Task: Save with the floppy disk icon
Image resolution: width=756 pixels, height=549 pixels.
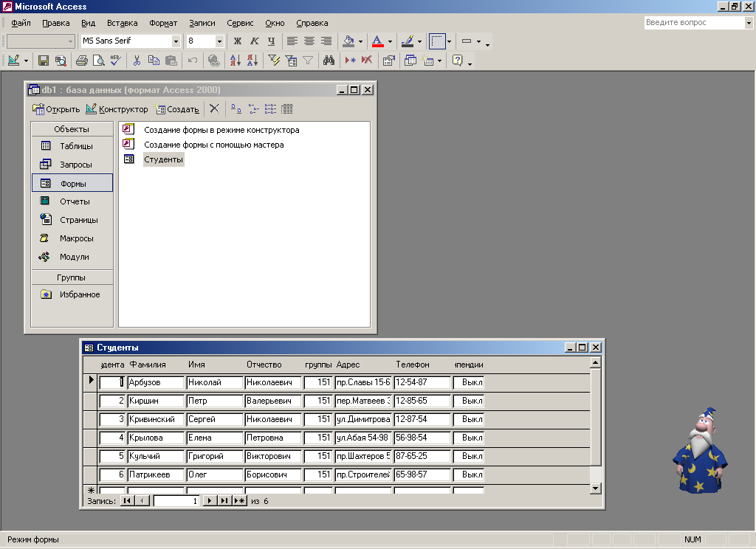Action: [44, 61]
